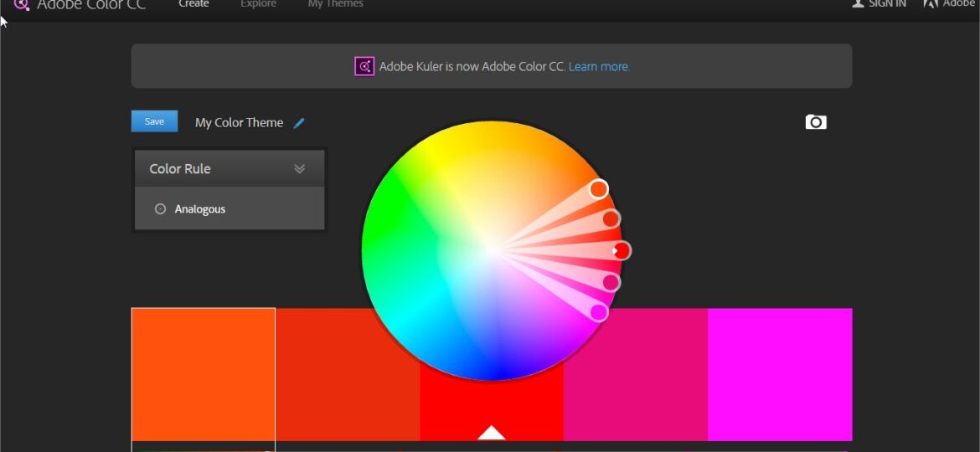Click the 'Adobe Kuler is now Adobe Color CC.' text
Screen dimensions: 980x452
[472, 66]
